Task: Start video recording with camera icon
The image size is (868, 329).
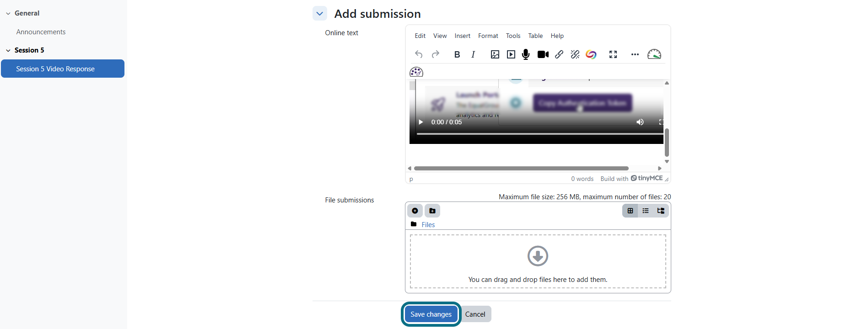Action: pos(543,54)
